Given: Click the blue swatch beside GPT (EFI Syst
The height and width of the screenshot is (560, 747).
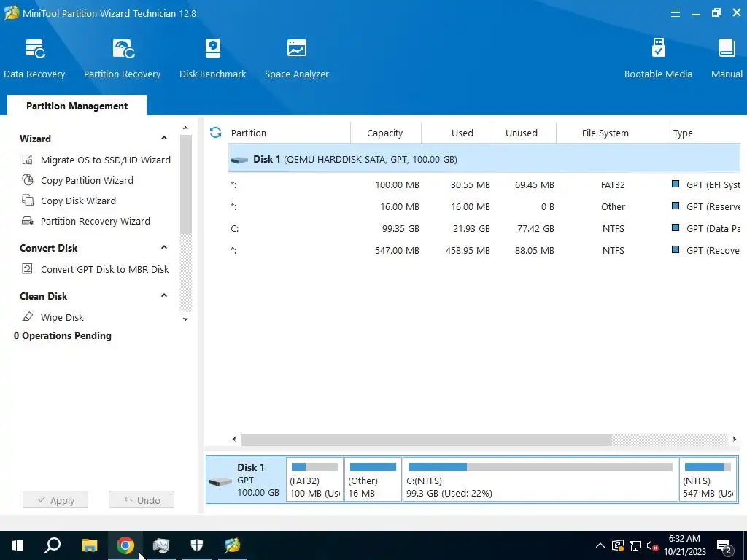Looking at the screenshot, I should (x=675, y=184).
